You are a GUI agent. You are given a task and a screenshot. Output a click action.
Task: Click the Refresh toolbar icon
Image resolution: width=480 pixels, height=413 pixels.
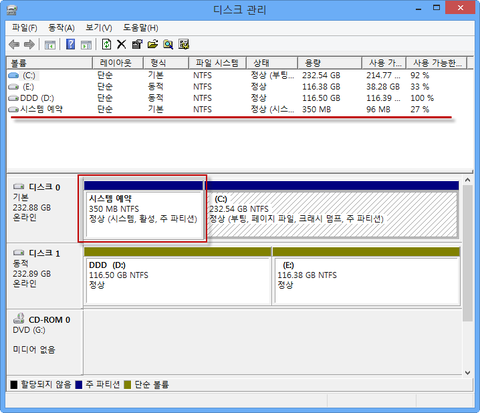106,44
